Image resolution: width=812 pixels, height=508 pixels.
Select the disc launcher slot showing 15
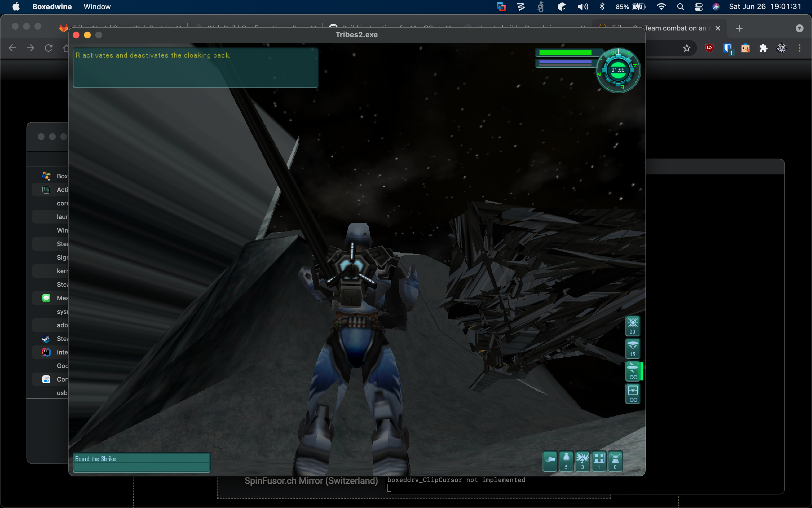[632, 349]
